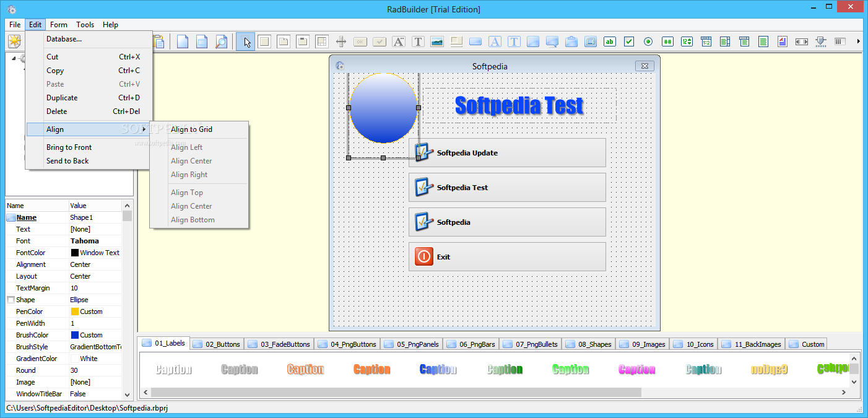
Task: Switch to the 02_Buttons tab
Action: point(217,344)
